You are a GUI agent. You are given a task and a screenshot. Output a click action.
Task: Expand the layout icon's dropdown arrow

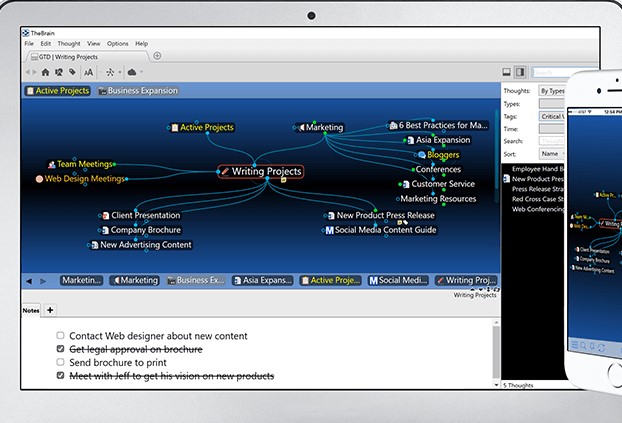coord(120,72)
